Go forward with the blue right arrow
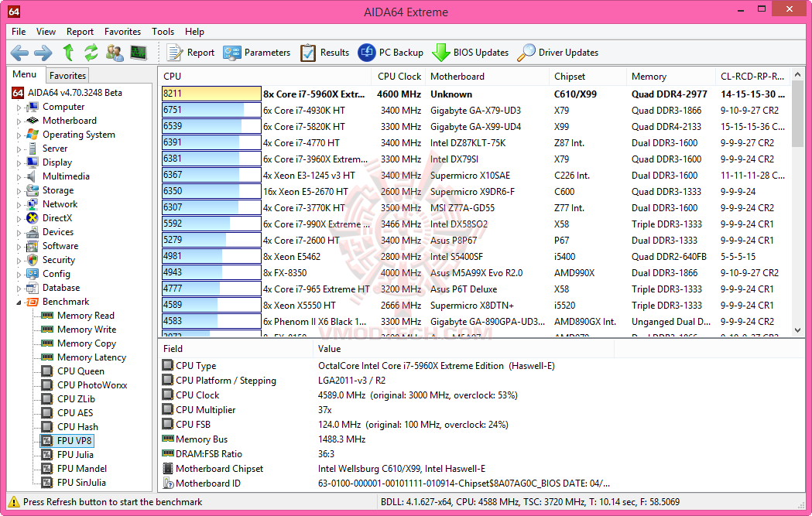This screenshot has width=812, height=516. point(43,53)
